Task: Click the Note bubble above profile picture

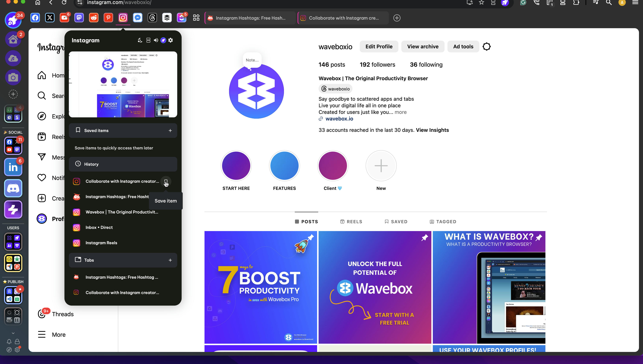Action: coord(252,60)
